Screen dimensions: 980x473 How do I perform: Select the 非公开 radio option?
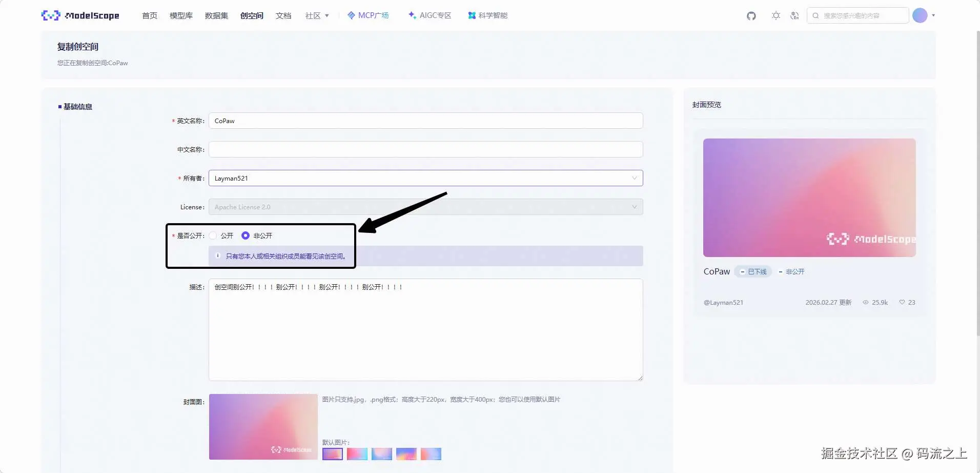pyautogui.click(x=246, y=235)
